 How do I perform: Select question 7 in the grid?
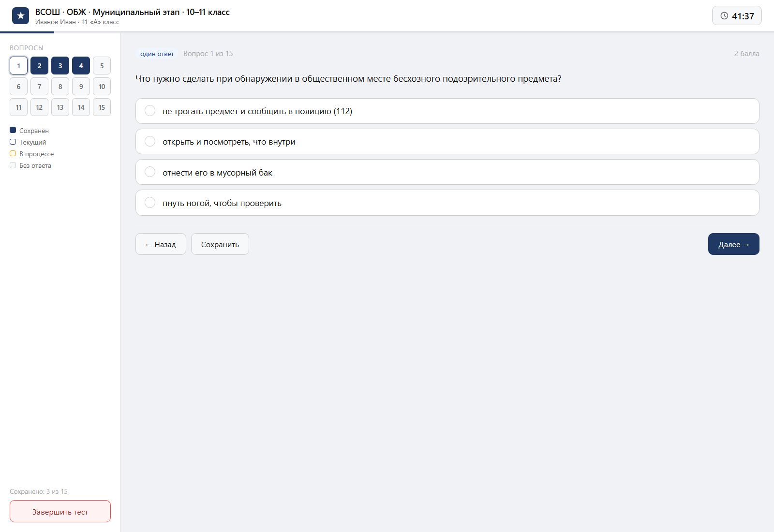(x=39, y=87)
